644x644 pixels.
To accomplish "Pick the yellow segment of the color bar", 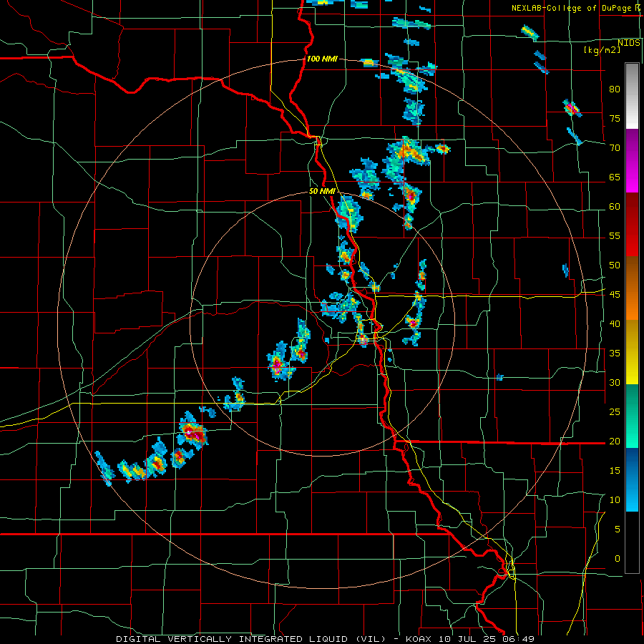I will point(632,352).
